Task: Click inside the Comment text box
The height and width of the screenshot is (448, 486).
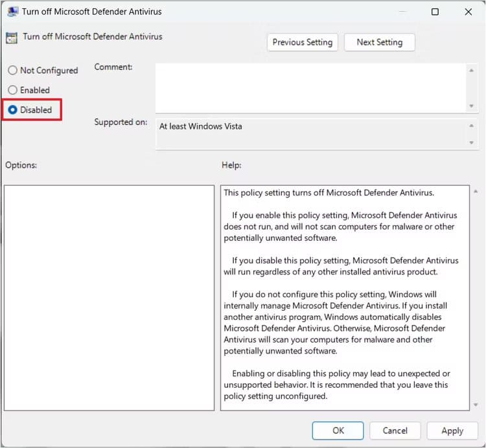Action: [x=311, y=87]
